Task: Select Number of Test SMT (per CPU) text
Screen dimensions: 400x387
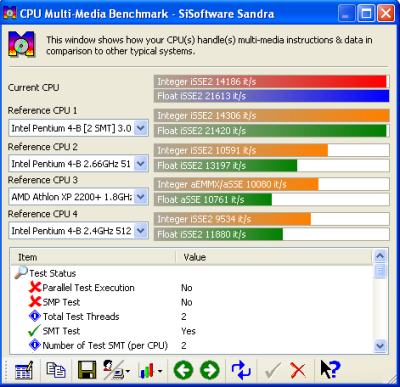Action: 105,345
